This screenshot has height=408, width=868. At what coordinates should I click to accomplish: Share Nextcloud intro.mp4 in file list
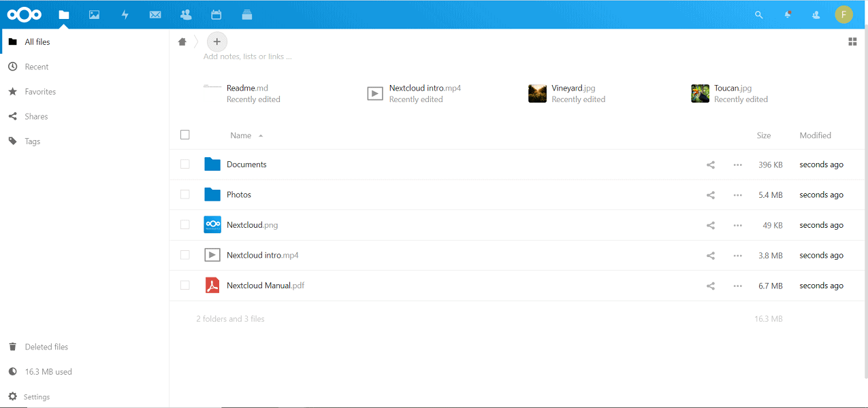point(711,256)
